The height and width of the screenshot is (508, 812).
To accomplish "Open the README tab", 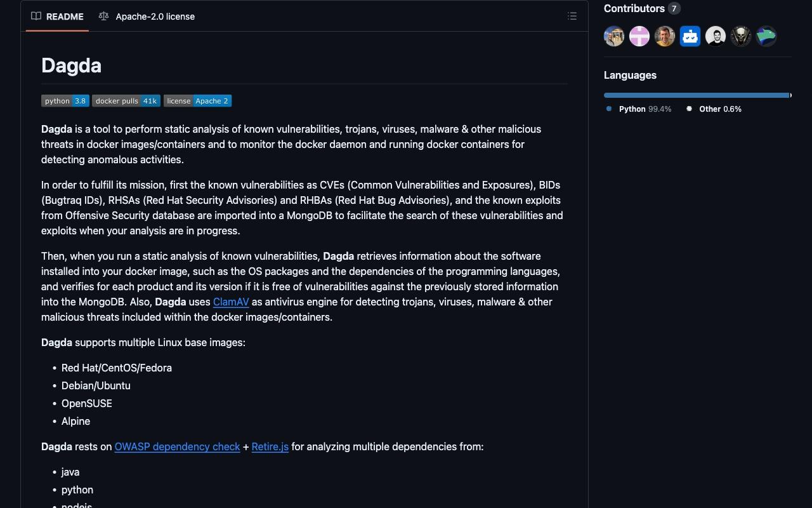I will pyautogui.click(x=57, y=17).
